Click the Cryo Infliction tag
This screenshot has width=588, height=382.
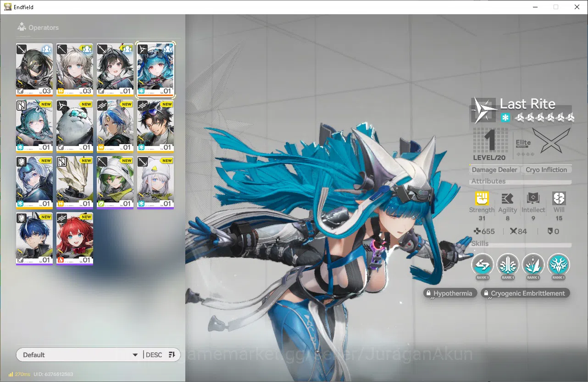click(546, 170)
